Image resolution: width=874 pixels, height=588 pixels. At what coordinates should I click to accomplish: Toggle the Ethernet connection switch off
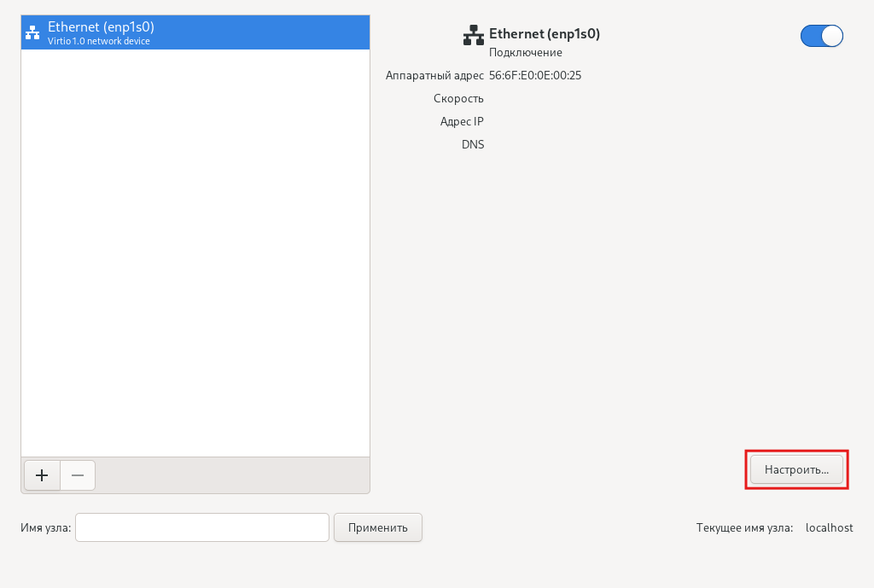[822, 36]
